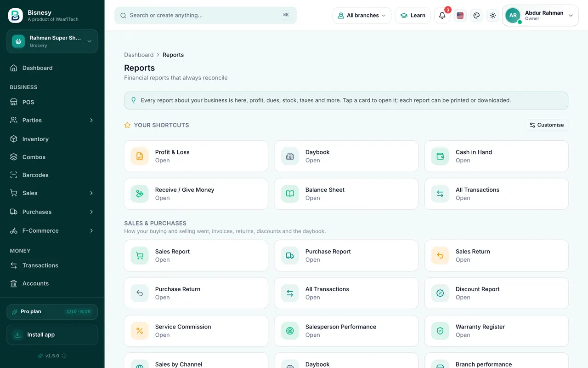This screenshot has height=368, width=588.
Task: Open Transactions in the sidebar
Action: [52, 265]
